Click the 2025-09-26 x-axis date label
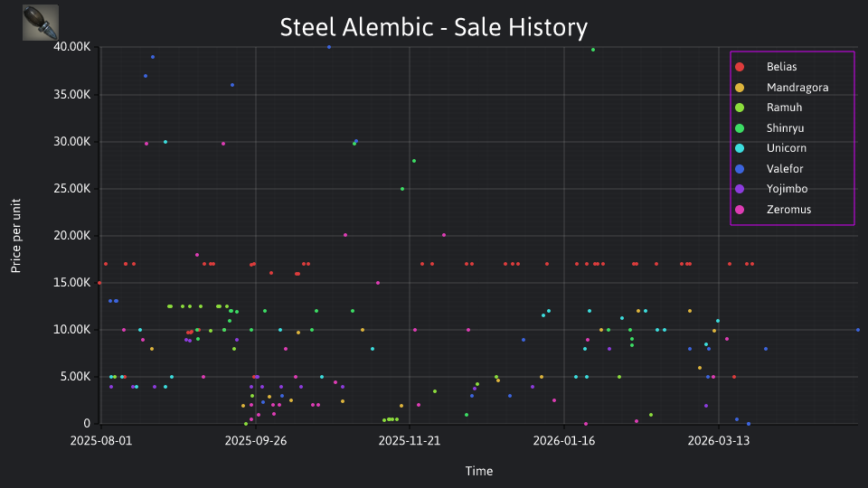Viewport: 868px width, 488px height. point(256,441)
